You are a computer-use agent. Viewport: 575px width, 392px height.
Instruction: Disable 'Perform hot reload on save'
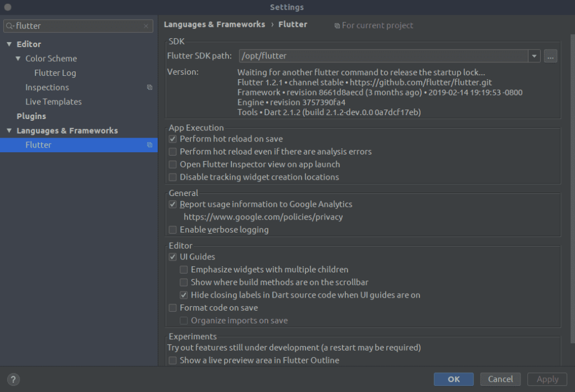(172, 139)
